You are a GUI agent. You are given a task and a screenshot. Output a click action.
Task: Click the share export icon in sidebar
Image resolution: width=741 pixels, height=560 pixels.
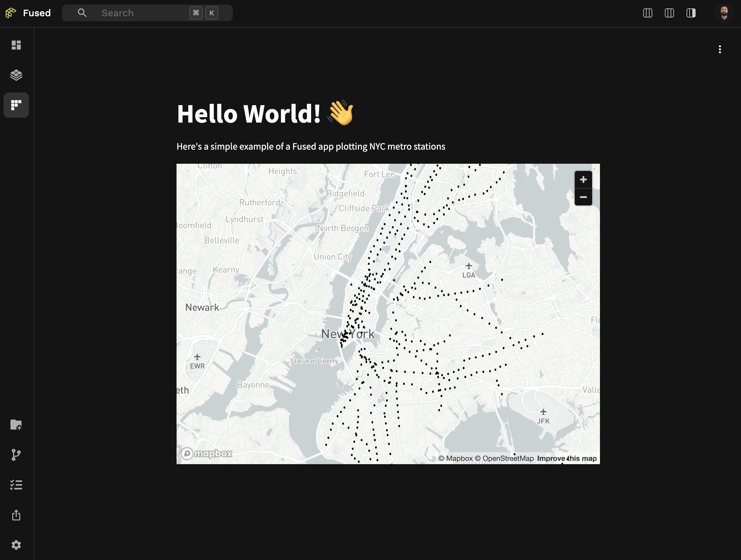tap(16, 515)
